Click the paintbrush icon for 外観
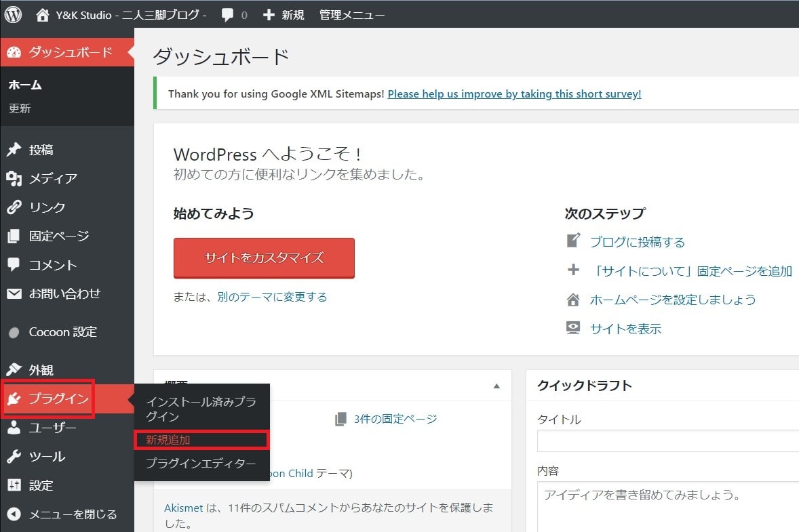 tap(14, 370)
